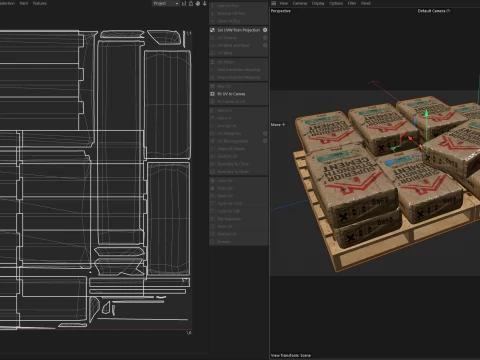Click Start Interactive Mapping

tap(238, 70)
